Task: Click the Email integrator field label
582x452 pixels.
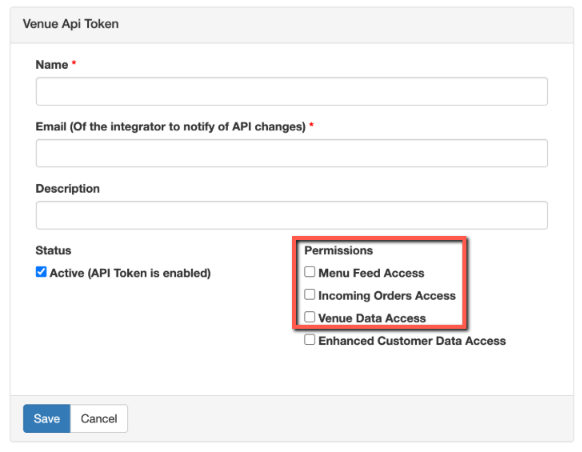Action: (171, 127)
